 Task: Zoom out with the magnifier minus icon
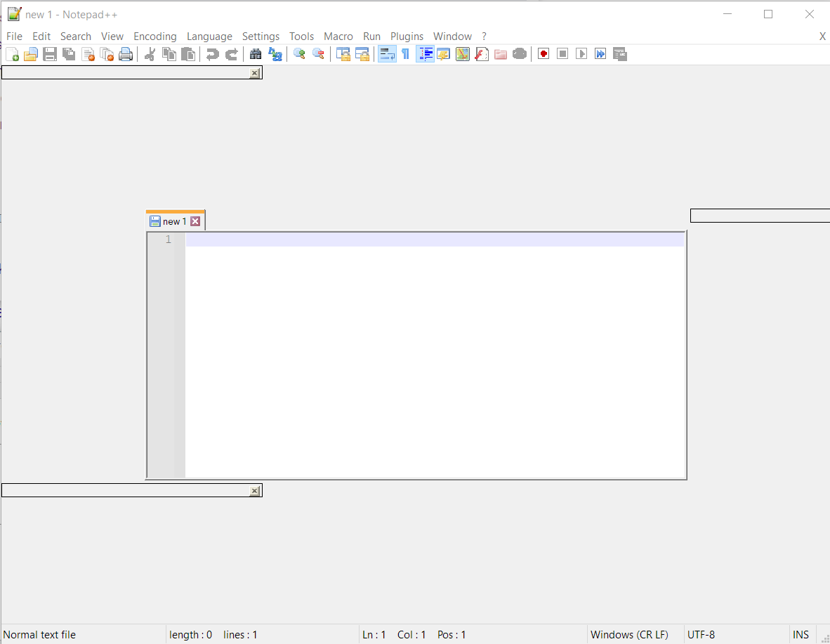pos(318,54)
